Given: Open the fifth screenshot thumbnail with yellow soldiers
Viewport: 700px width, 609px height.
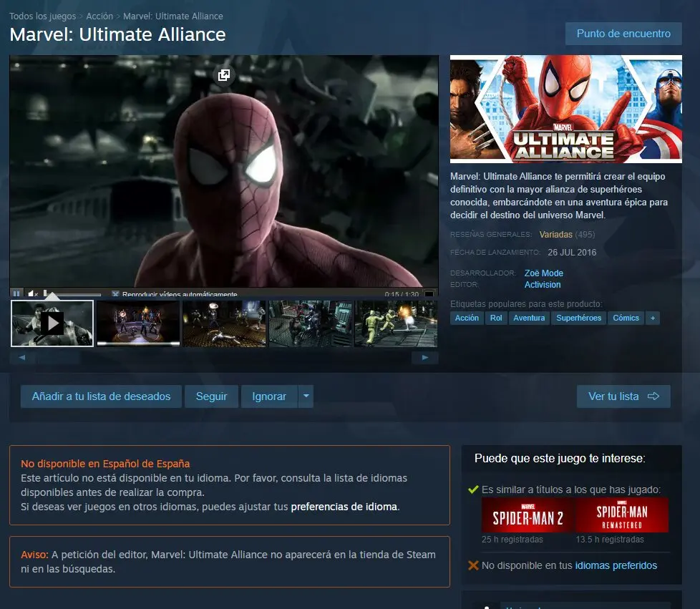Looking at the screenshot, I should (x=396, y=323).
